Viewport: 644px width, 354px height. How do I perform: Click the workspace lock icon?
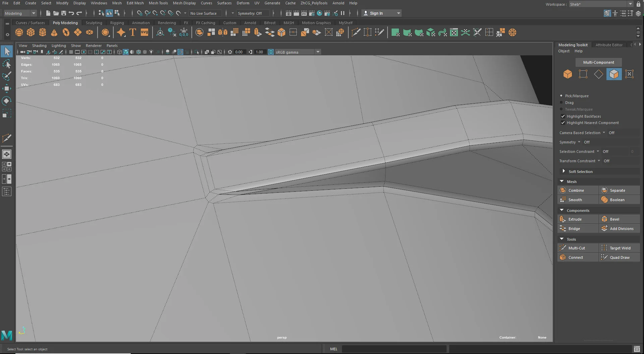pyautogui.click(x=638, y=4)
